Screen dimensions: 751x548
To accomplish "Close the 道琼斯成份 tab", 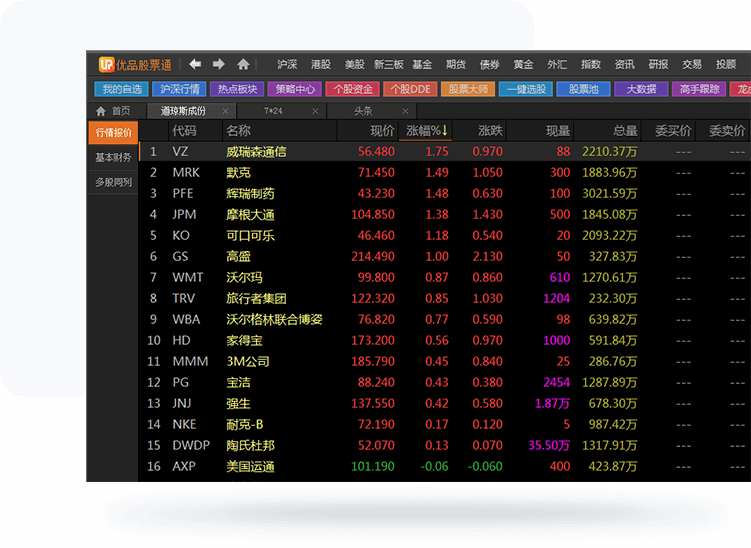I will pos(226,111).
